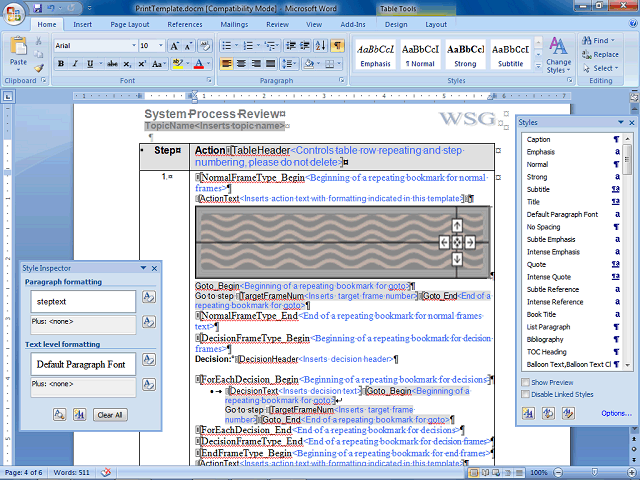Open Select dropdown in Editing group
640x480 pixels.
coord(602,68)
